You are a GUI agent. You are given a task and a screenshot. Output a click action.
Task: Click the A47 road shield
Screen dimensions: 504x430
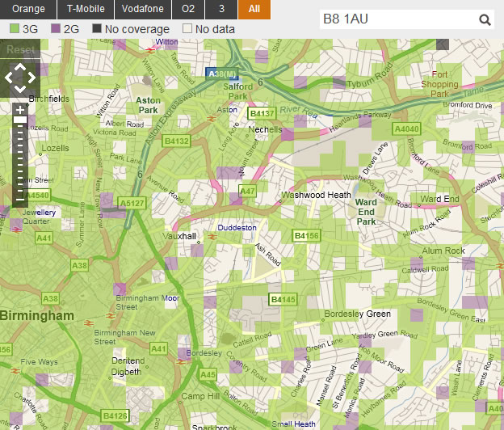247,192
